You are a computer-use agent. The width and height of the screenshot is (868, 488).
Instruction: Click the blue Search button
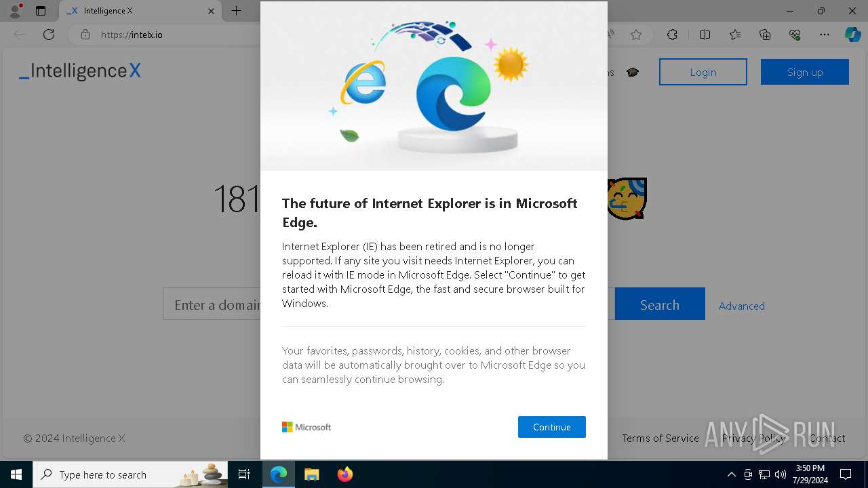660,305
